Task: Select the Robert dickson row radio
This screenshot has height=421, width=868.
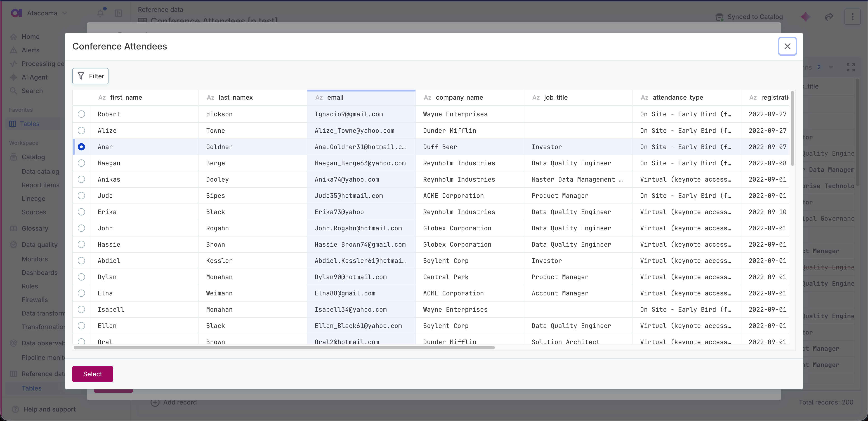Action: click(x=81, y=114)
